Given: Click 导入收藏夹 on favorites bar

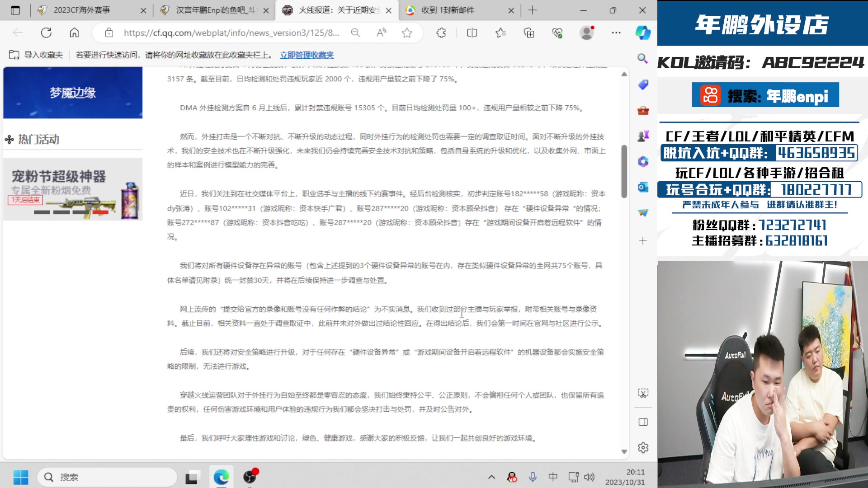Looking at the screenshot, I should tap(36, 55).
